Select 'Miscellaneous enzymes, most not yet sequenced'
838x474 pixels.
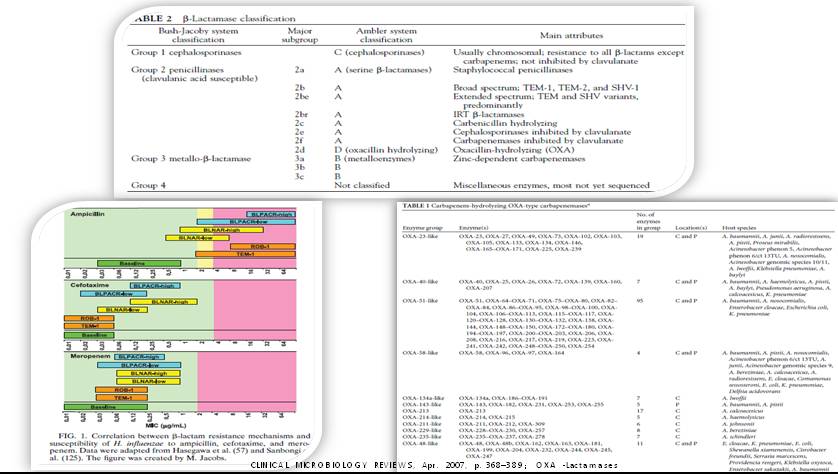click(x=551, y=185)
